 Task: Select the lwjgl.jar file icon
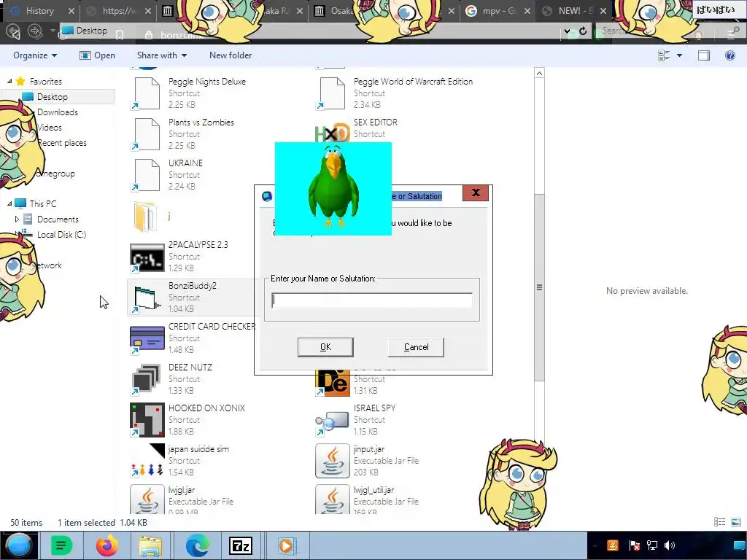147,499
